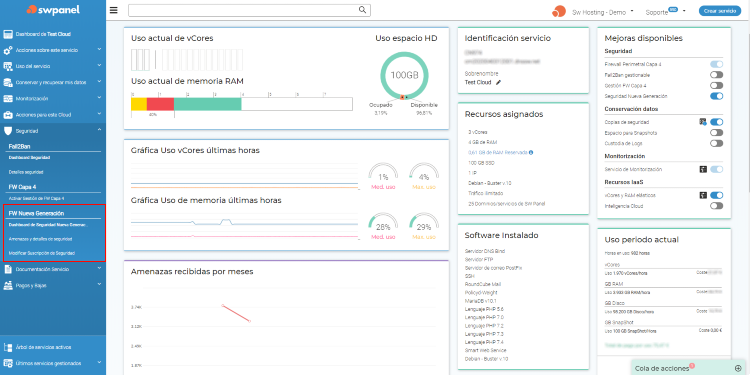This screenshot has height=375, width=750.
Task: Click the Conservar y recuperar mis datos icon
Action: [7, 82]
